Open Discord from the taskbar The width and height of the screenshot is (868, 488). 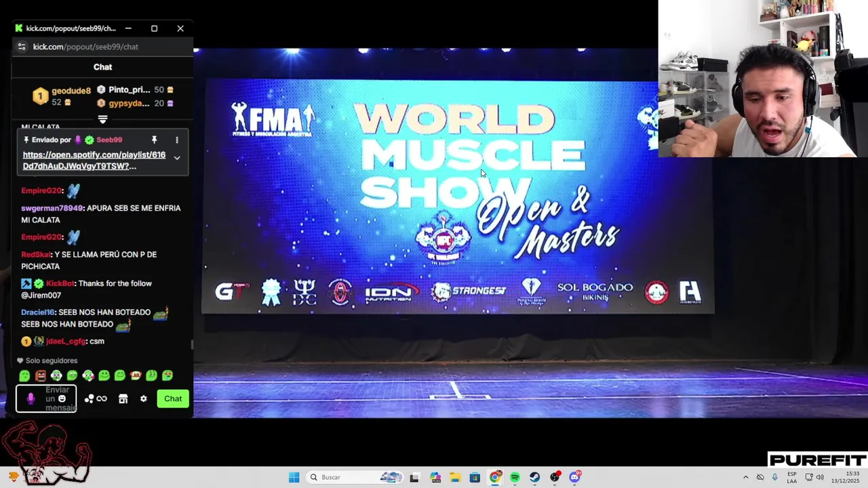coord(575,477)
